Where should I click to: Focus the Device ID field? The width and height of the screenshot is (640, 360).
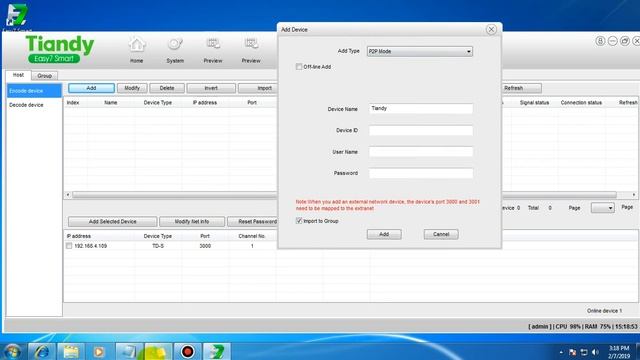pyautogui.click(x=421, y=131)
